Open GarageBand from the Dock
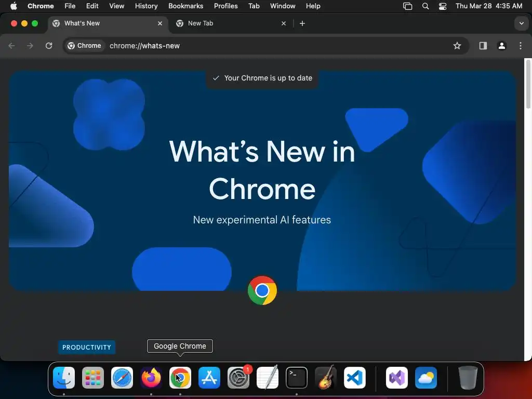Screen dimensions: 532x399 [x=326, y=378]
